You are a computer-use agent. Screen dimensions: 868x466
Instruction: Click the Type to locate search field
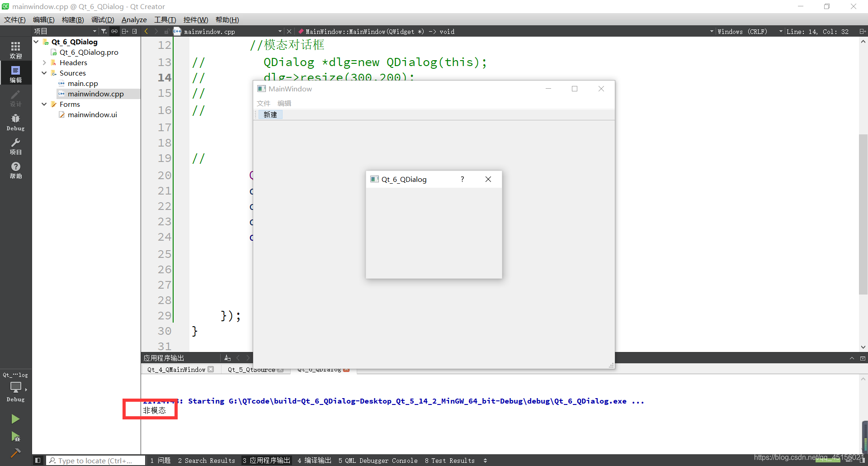coord(96,460)
